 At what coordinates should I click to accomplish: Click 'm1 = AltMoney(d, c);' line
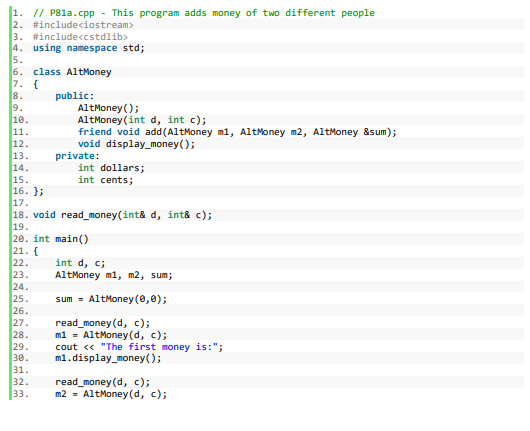pos(111,335)
